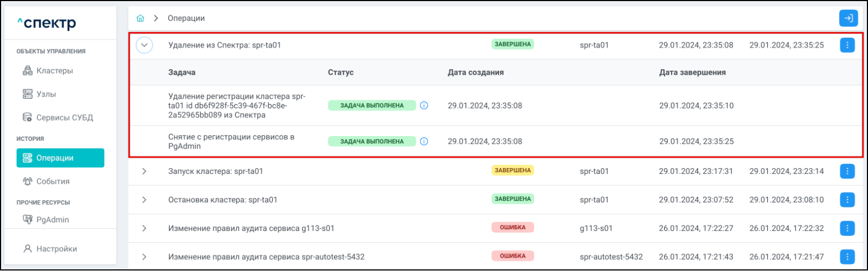The height and width of the screenshot is (271, 868).
Task: Expand the spr-autotest-5432 audit rules operation
Action: [x=144, y=256]
